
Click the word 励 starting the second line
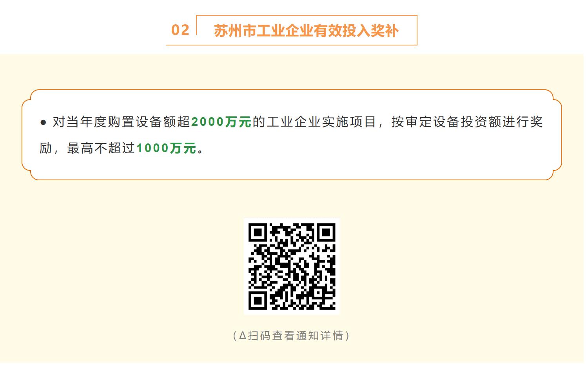coord(46,148)
